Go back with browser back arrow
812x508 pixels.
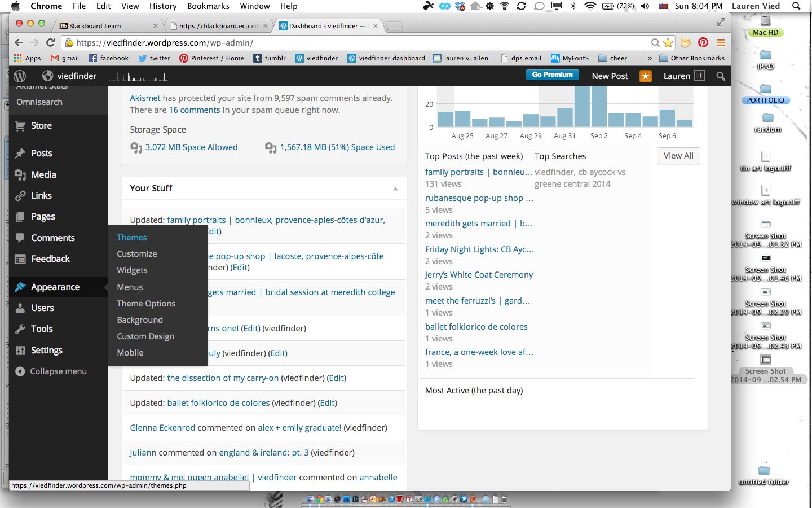(x=19, y=43)
